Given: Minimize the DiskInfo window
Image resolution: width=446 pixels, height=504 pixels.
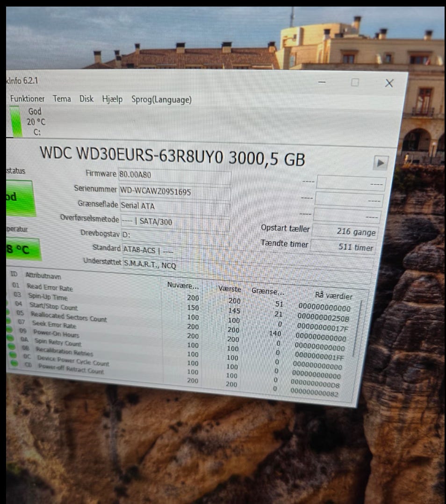Looking at the screenshot, I should (x=322, y=82).
